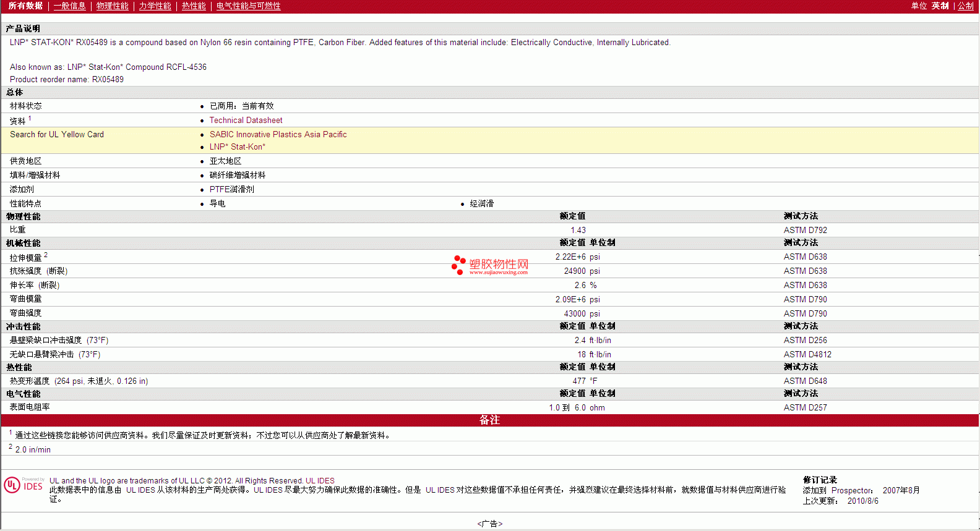The image size is (980, 531).
Task: Open the 电气性能与可燃性 tab
Action: [248, 6]
